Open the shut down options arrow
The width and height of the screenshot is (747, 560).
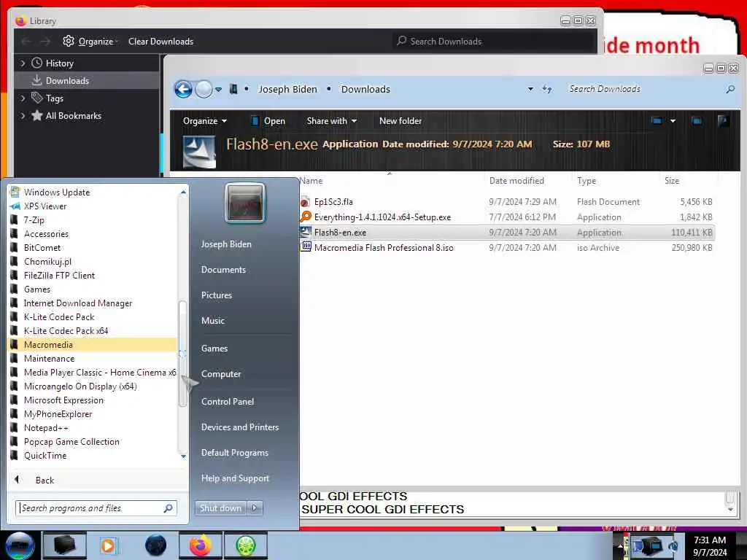(255, 508)
